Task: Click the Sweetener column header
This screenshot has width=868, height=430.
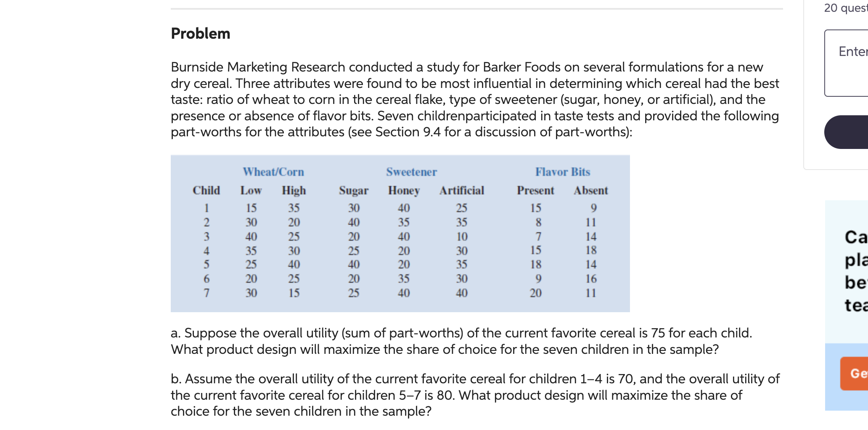Action: [x=411, y=171]
